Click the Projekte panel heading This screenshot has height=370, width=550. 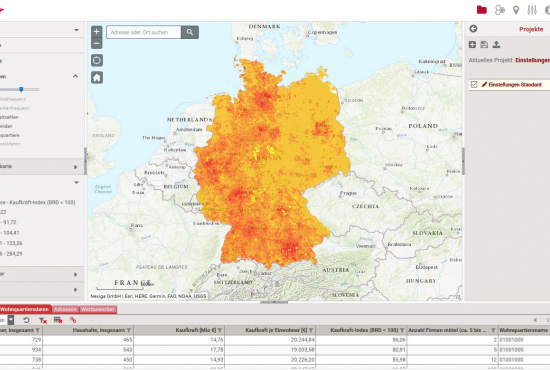531,29
